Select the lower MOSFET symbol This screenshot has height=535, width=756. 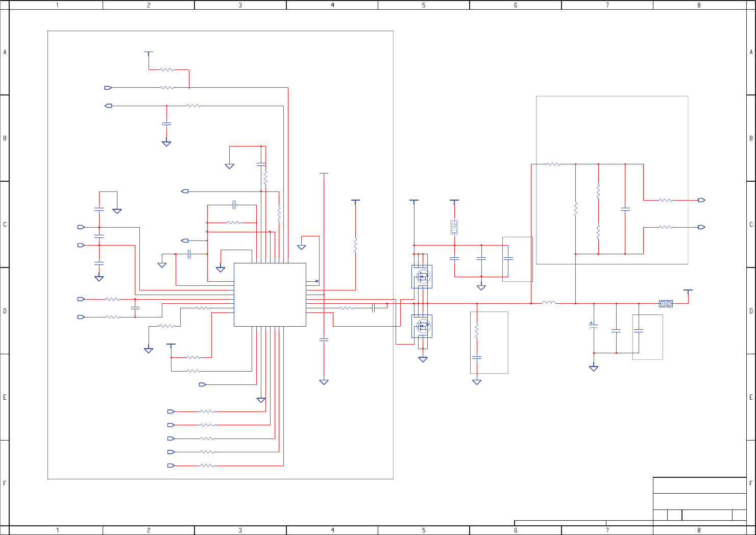point(422,326)
